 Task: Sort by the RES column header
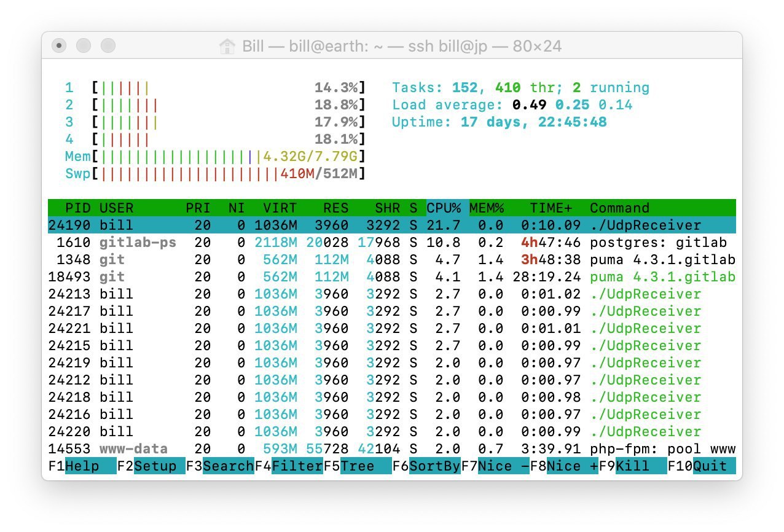pos(335,208)
